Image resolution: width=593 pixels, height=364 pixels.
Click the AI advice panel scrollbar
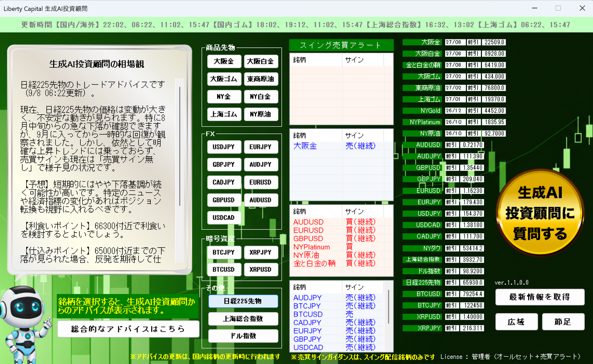coord(180,146)
